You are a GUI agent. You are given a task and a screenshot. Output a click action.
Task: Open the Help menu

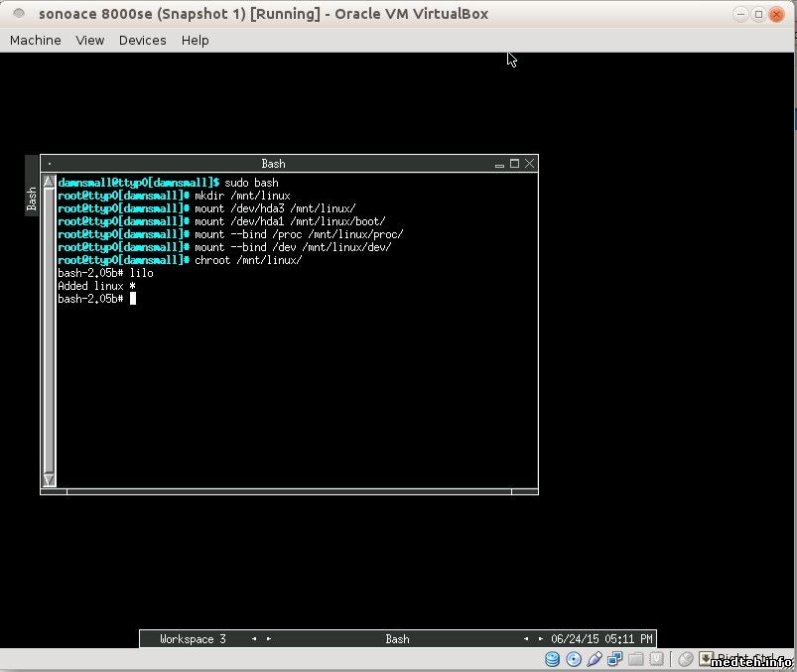tap(195, 41)
